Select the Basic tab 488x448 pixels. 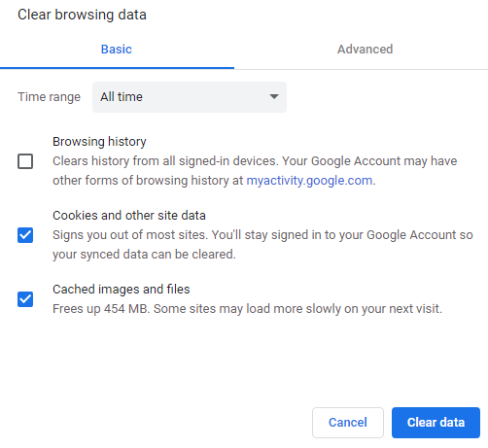click(117, 50)
